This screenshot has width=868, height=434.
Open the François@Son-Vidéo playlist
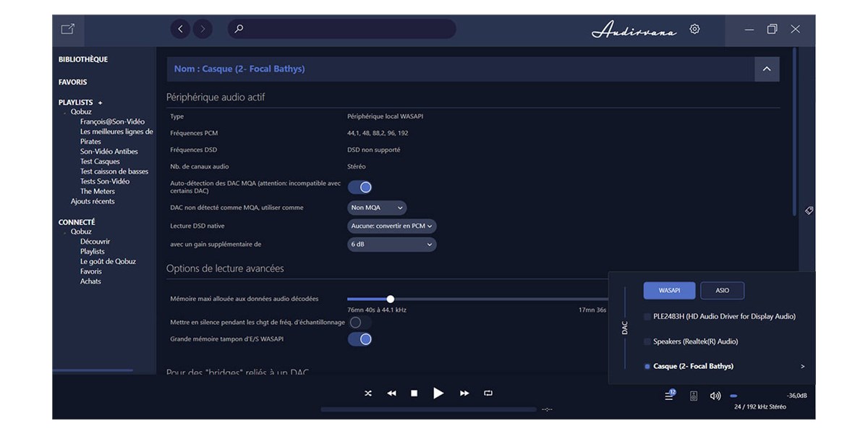(x=112, y=122)
